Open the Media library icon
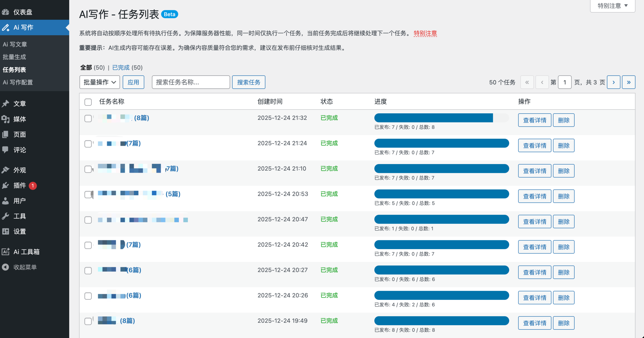 tap(6, 119)
